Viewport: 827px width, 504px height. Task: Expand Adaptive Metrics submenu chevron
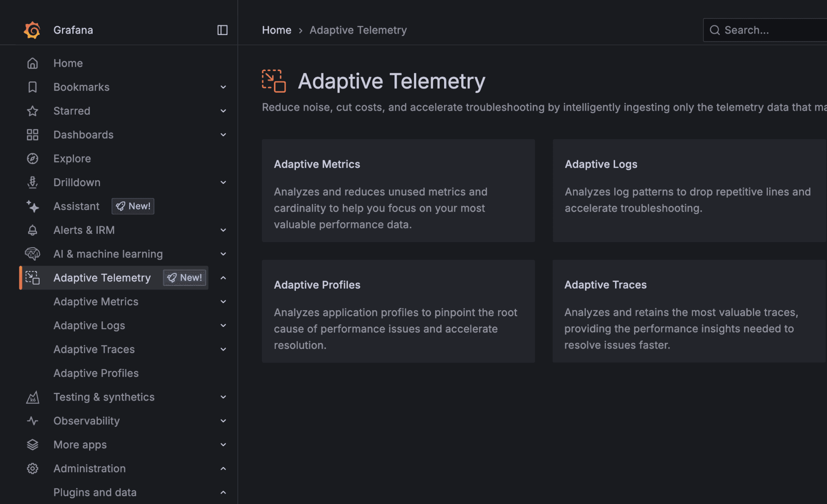(223, 302)
